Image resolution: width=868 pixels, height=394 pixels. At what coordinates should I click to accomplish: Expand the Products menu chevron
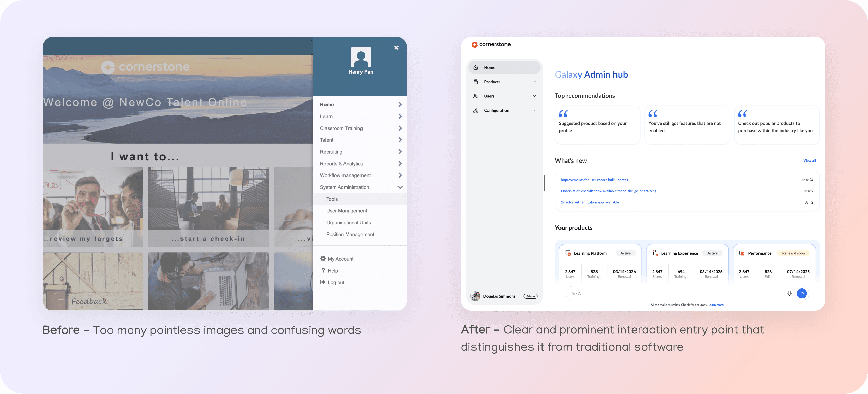(x=534, y=82)
